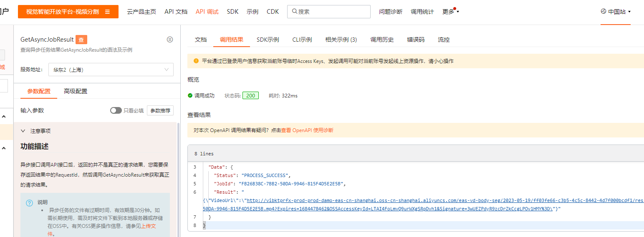Image resolution: width=644 pixels, height=237 pixels.
Task: Open 相关示例 (3) tab
Action: [341, 40]
